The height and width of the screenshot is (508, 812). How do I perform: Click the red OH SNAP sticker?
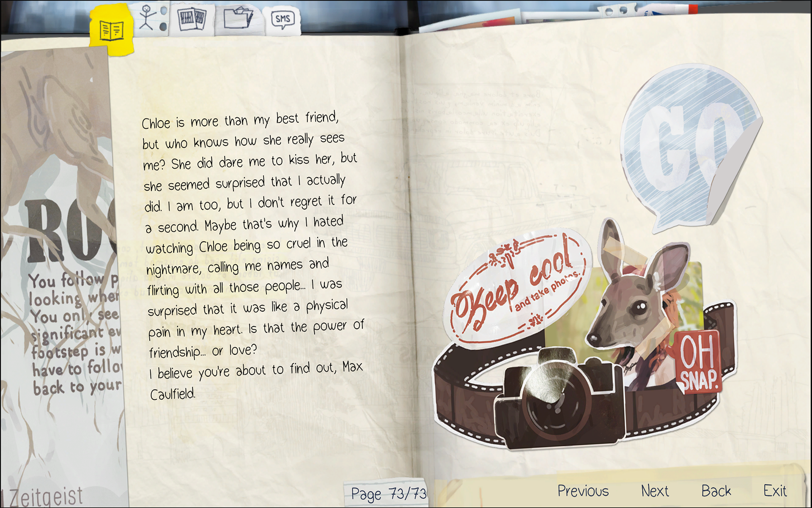(698, 362)
